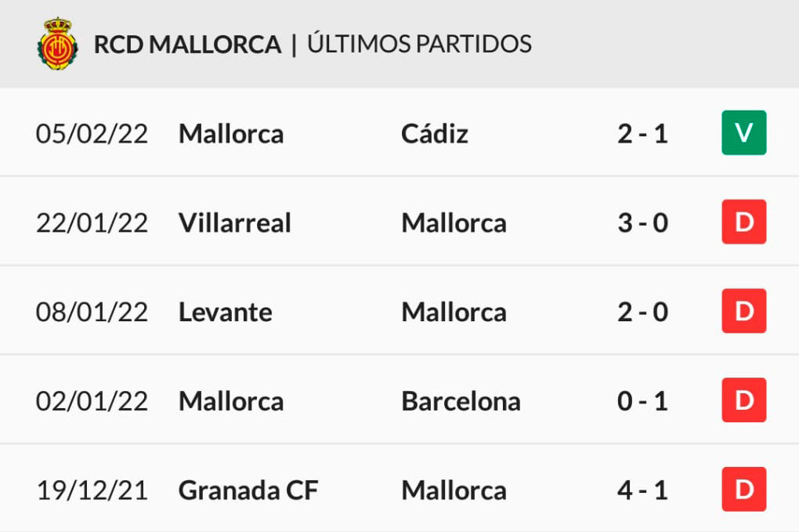Open Mallorca home team in Cádiz match
The image size is (799, 532).
click(x=231, y=133)
